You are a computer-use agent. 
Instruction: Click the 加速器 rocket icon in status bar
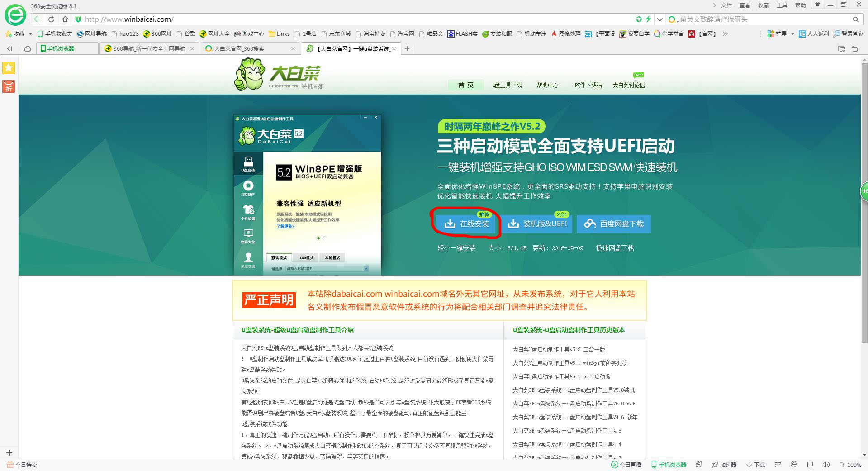tap(714, 465)
